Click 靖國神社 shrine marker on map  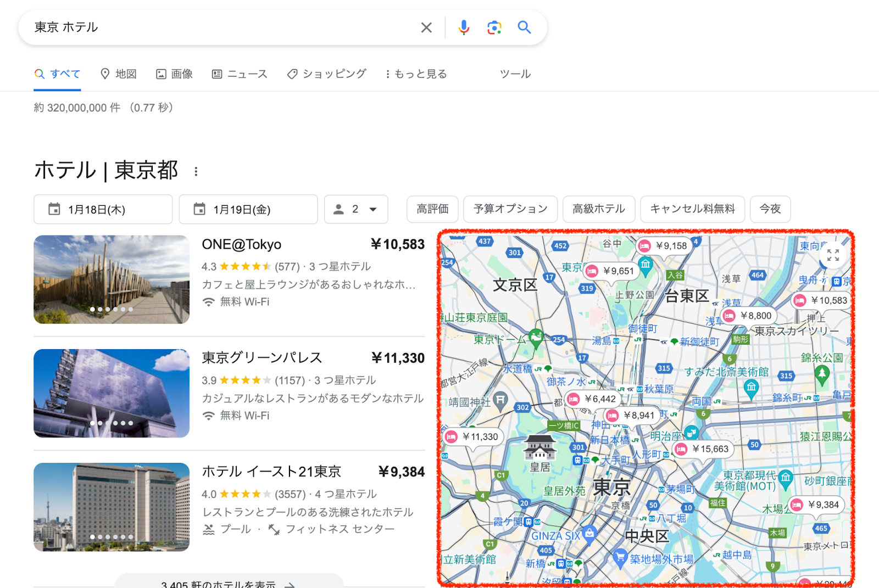tap(500, 400)
